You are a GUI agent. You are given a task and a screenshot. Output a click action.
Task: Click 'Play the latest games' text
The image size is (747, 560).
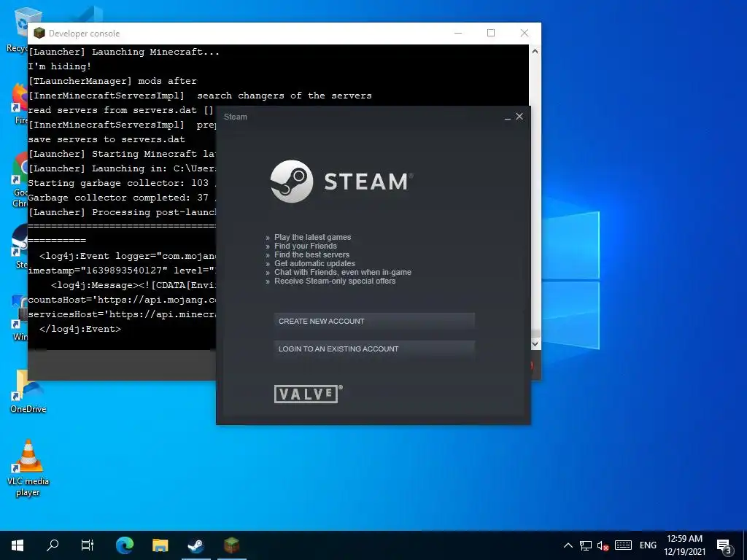pyautogui.click(x=312, y=237)
